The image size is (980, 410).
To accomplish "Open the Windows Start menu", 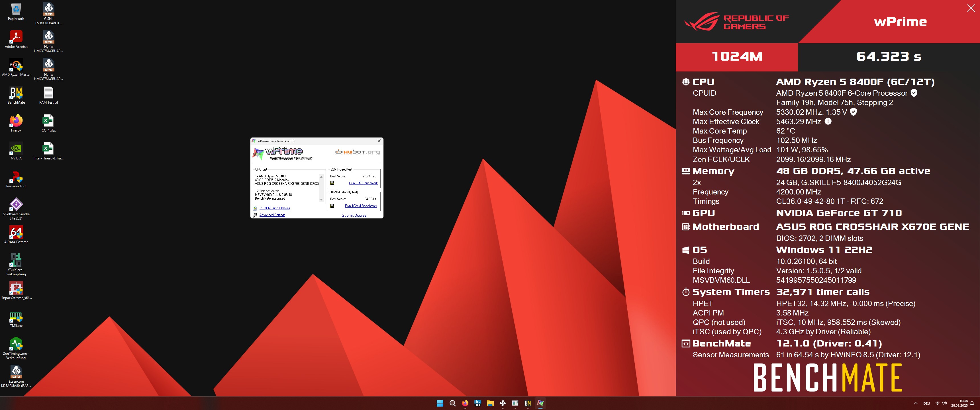I will pyautogui.click(x=440, y=403).
